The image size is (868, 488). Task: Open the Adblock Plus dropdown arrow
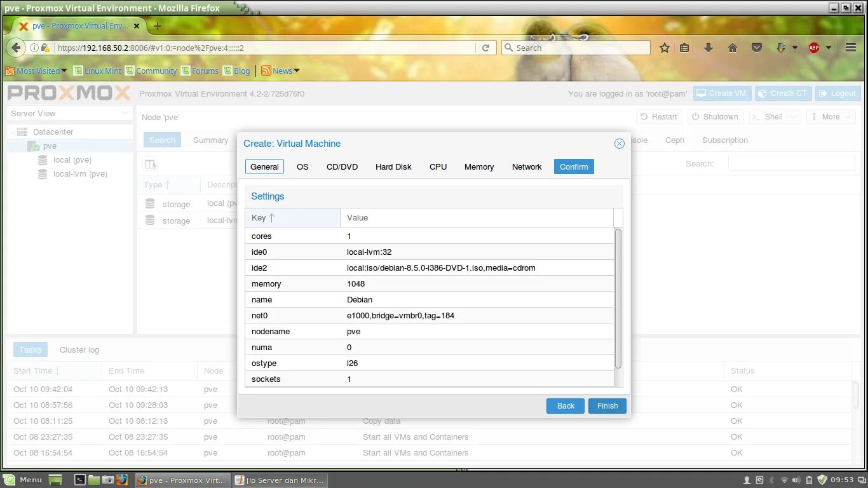pyautogui.click(x=829, y=48)
